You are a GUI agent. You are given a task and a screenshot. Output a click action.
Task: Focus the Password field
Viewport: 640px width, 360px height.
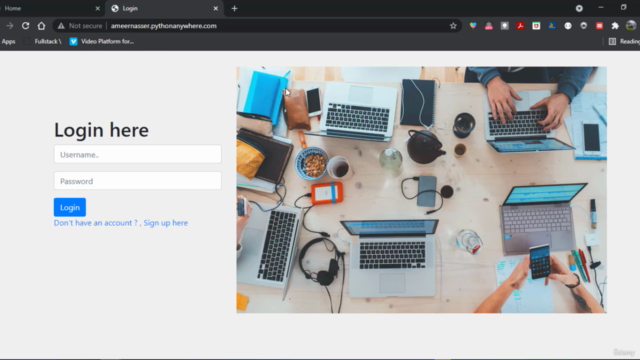click(138, 181)
